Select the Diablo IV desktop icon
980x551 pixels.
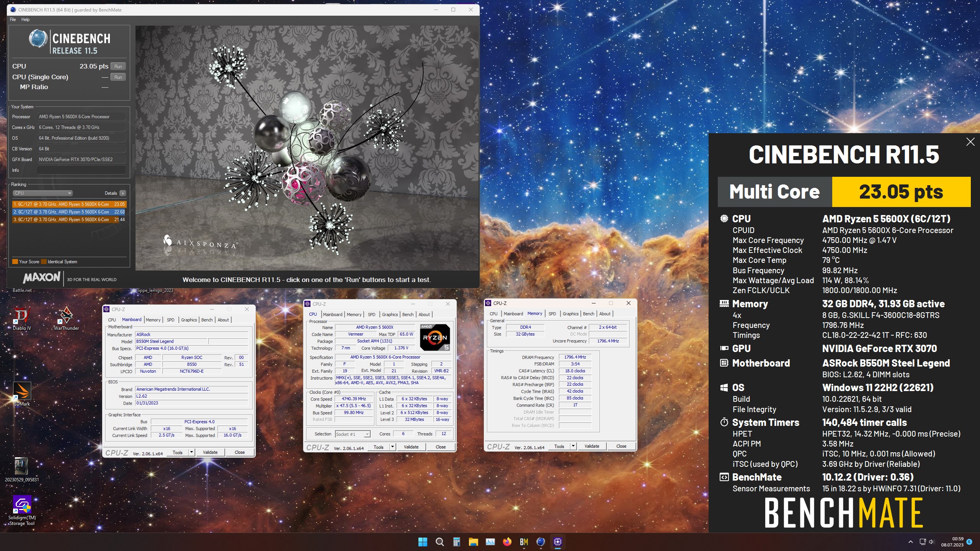tap(22, 319)
